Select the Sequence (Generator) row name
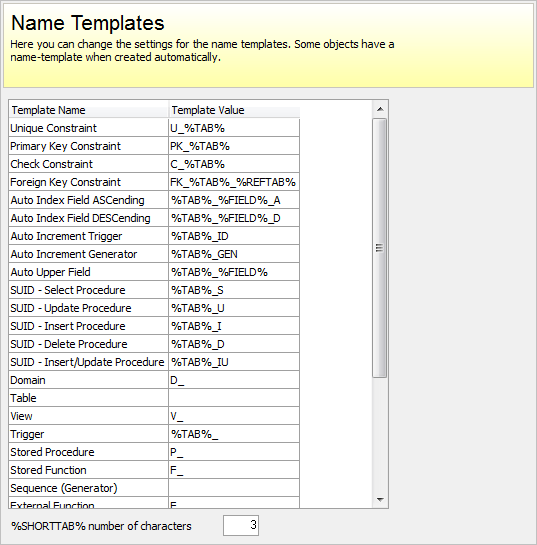Image resolution: width=537 pixels, height=545 pixels. coord(89,488)
